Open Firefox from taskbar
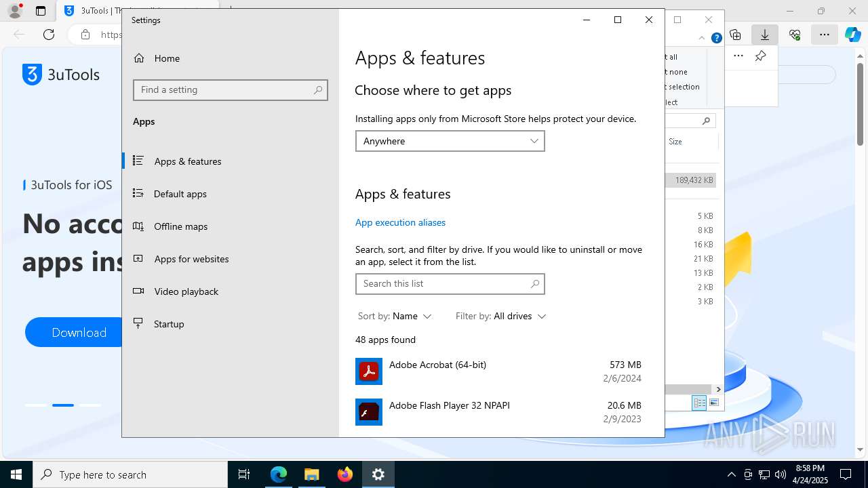 tap(345, 474)
